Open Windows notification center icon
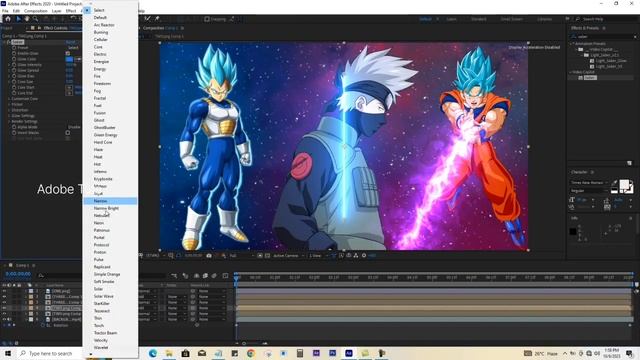640x360 pixels. tap(629, 353)
